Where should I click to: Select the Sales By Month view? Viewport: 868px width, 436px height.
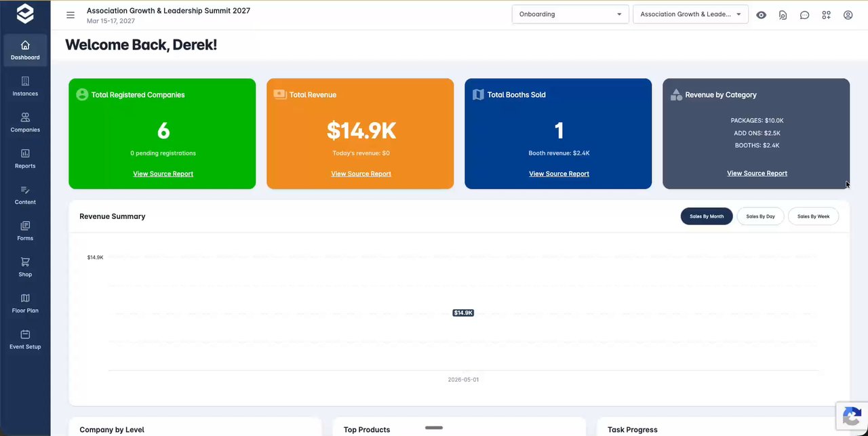tap(707, 216)
